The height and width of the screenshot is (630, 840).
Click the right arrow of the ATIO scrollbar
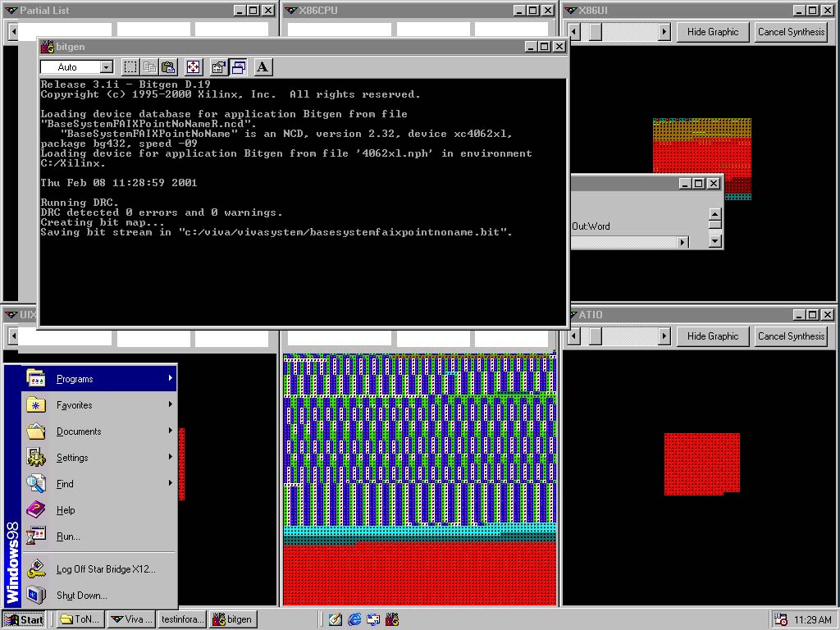(x=664, y=336)
